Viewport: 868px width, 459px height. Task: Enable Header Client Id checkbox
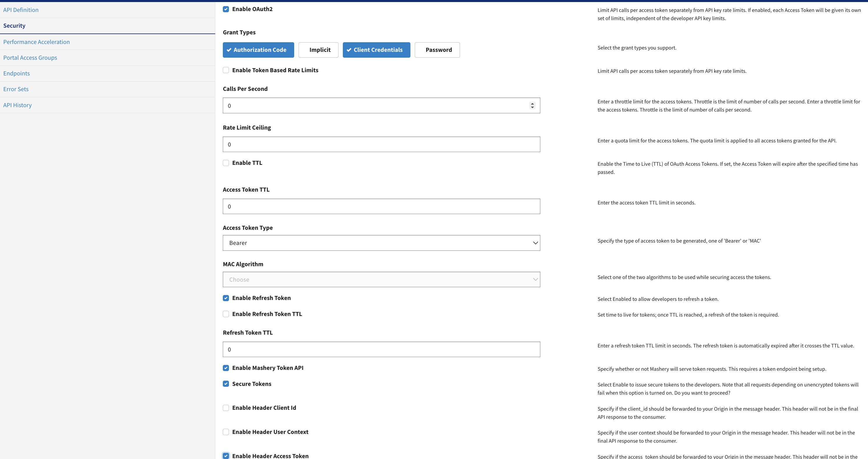[x=226, y=408]
